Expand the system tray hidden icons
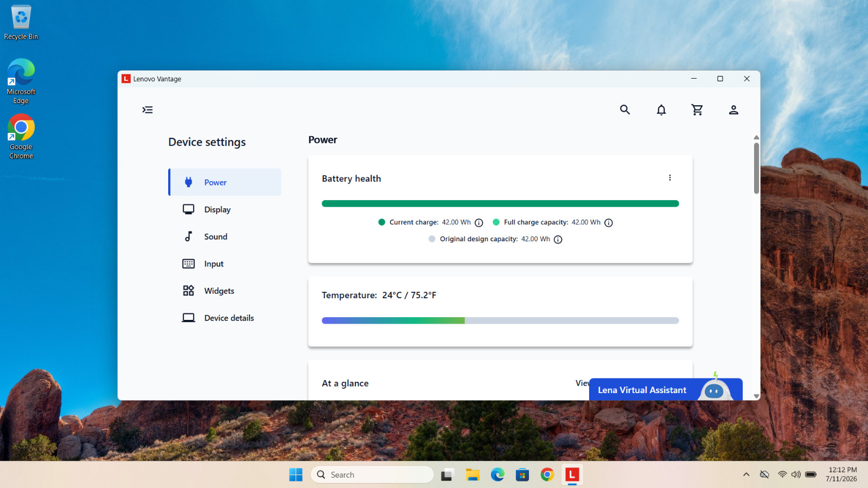Viewport: 868px width, 488px height. 746,474
